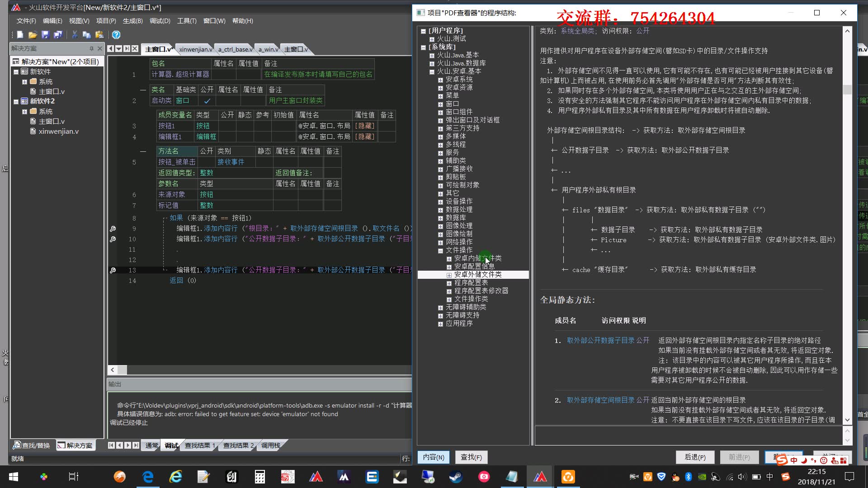Open Internet Explorer from the taskbar
Screen dimensions: 868x488
(175, 477)
